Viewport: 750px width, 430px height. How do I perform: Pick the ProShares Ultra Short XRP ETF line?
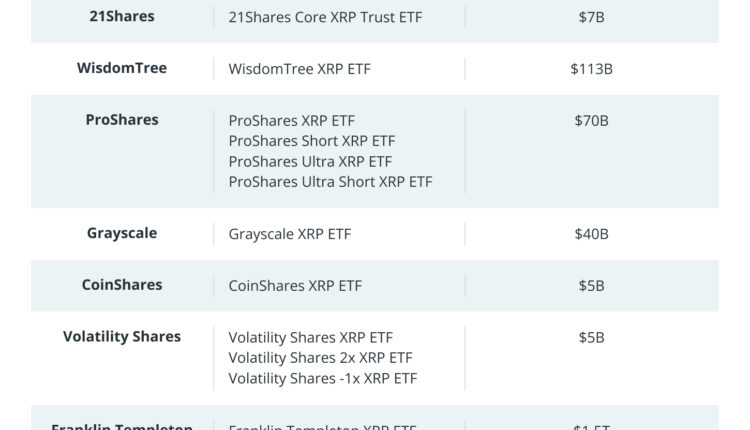click(330, 182)
